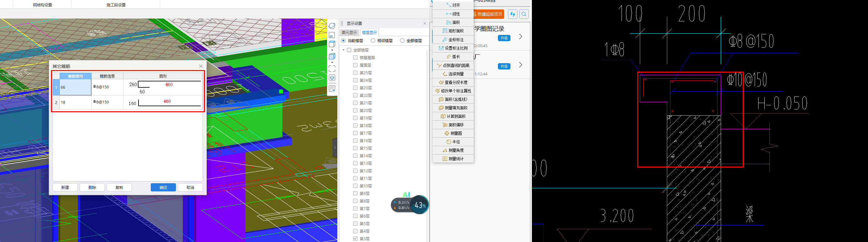
Task: Select the 半径 radius tool
Action: [453, 142]
